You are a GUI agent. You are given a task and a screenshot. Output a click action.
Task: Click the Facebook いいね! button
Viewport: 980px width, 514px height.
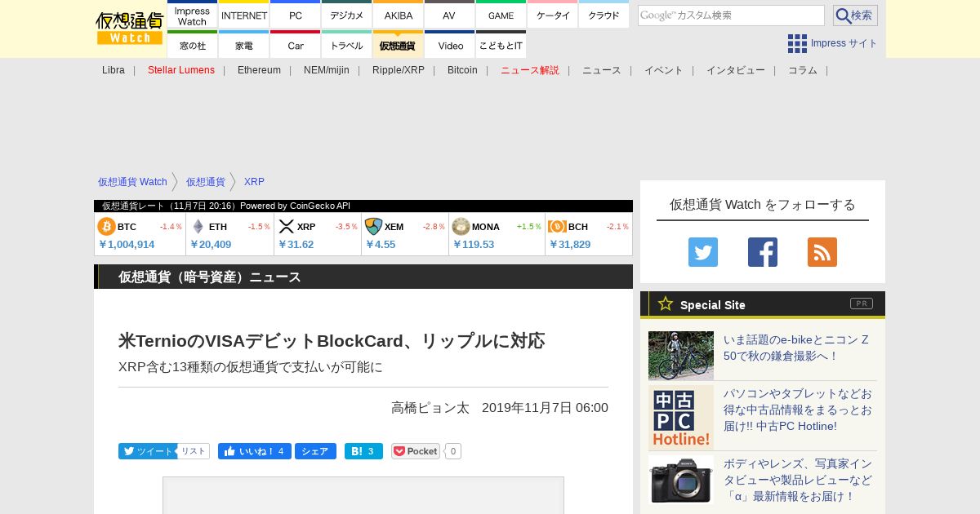[254, 451]
